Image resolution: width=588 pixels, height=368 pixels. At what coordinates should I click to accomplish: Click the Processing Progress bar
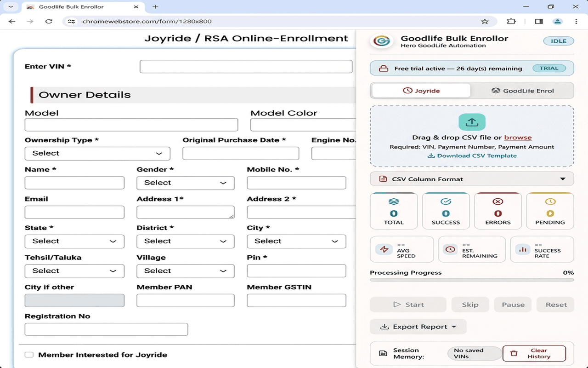coord(472,280)
